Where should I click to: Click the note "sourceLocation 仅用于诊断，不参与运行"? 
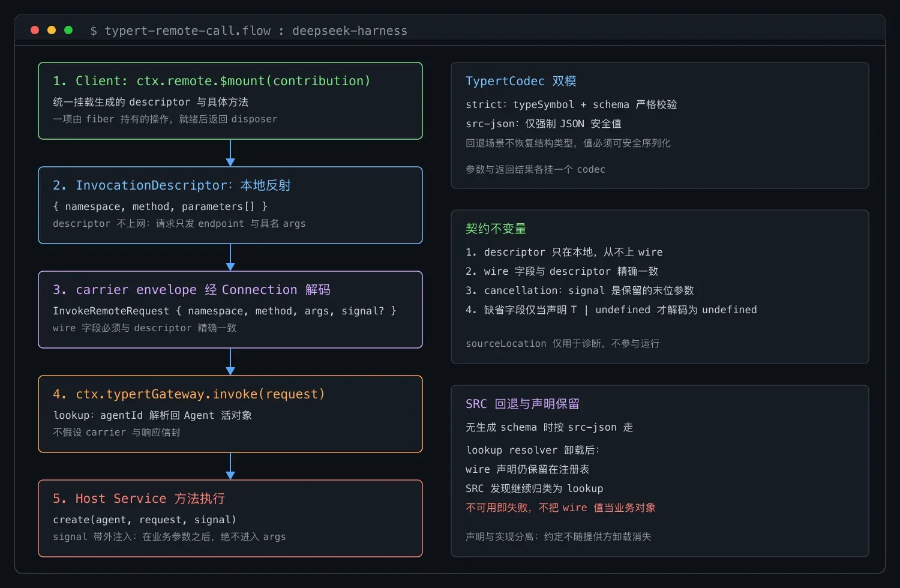(x=563, y=343)
